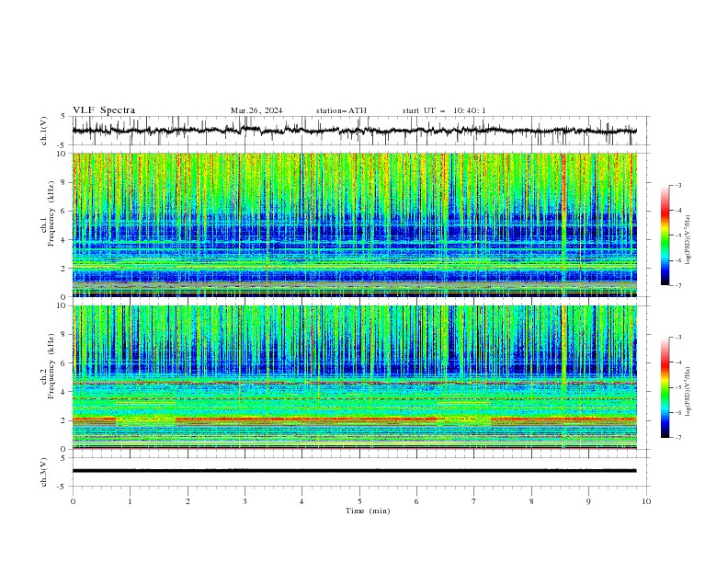Click the lower color bar "-7" tick label
This screenshot has width=728, height=563.
point(677,438)
